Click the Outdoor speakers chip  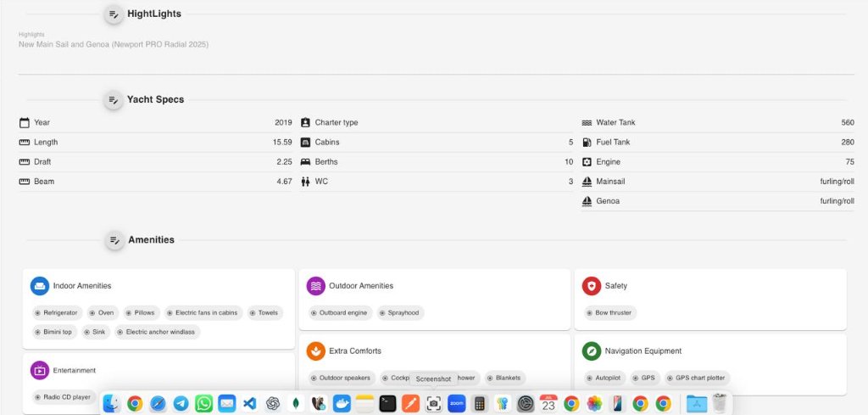[x=340, y=378]
